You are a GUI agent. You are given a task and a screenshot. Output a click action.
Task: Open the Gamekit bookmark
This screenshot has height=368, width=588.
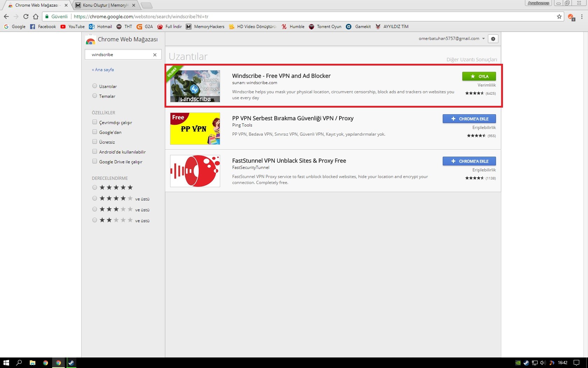click(x=358, y=27)
